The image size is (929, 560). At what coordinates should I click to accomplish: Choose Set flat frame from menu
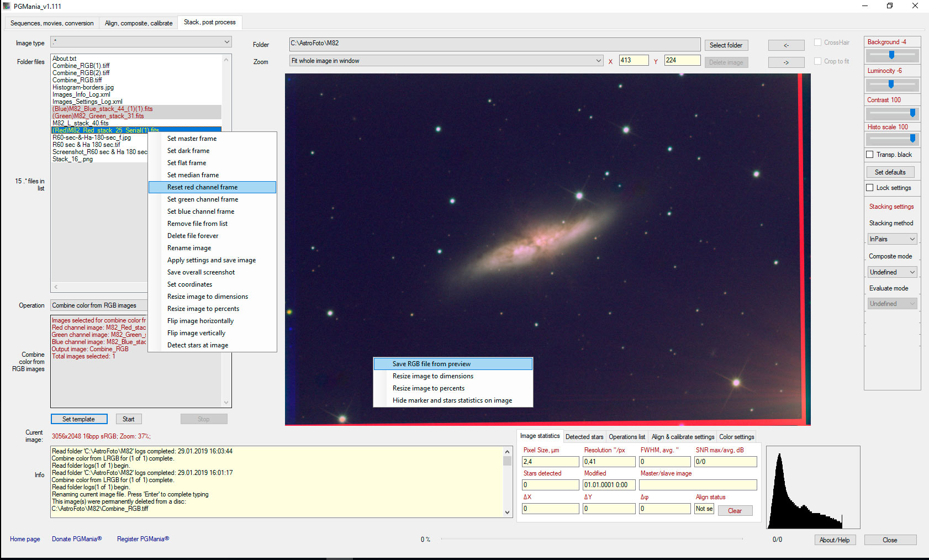click(213, 163)
